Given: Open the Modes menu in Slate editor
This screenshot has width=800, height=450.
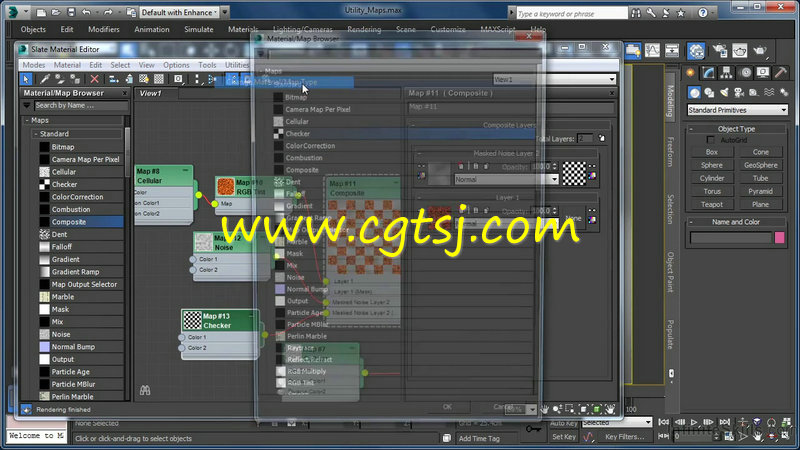Looking at the screenshot, I should click(x=34, y=65).
